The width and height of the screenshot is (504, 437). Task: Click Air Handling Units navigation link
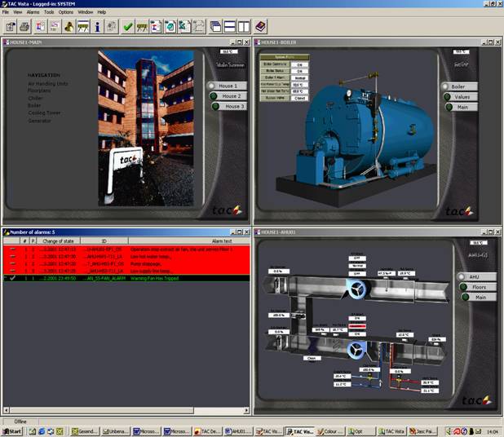(x=48, y=83)
